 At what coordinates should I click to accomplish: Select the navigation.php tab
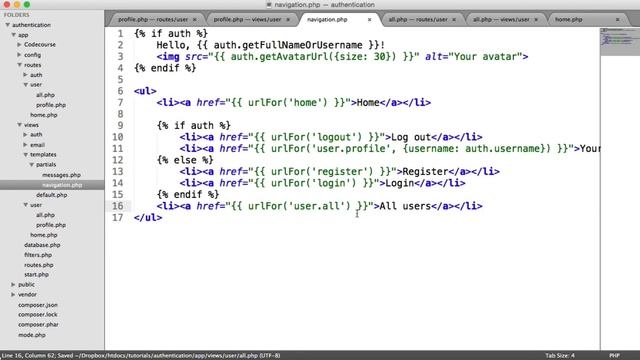327,19
